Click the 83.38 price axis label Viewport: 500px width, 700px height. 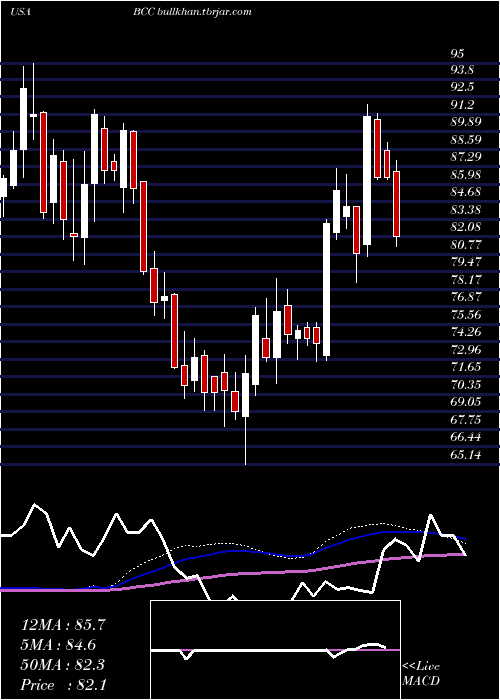click(465, 209)
